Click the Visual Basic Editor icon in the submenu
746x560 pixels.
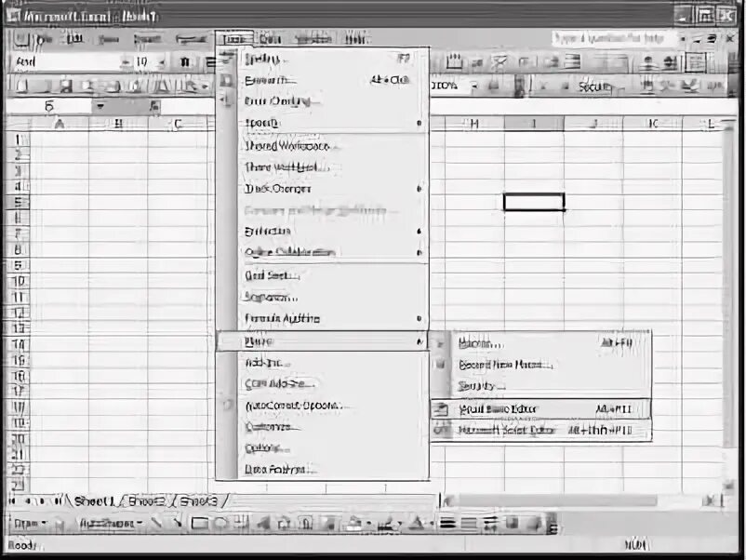[x=442, y=409]
